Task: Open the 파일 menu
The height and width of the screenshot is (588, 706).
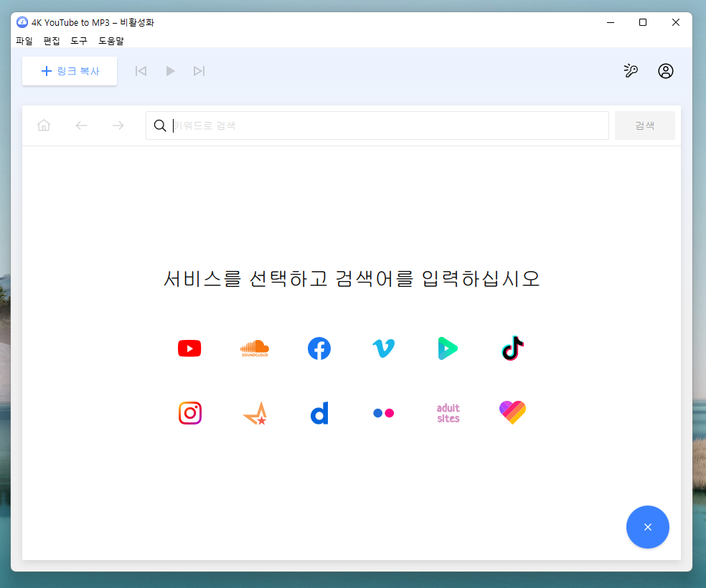Action: (24, 41)
